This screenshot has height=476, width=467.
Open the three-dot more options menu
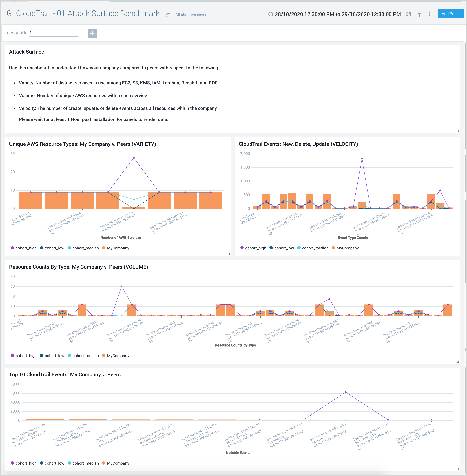(429, 14)
